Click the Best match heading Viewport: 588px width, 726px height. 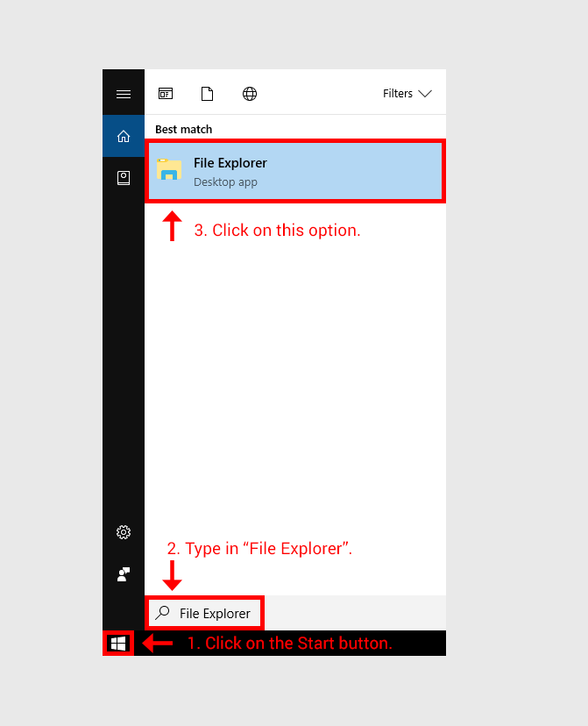[184, 129]
